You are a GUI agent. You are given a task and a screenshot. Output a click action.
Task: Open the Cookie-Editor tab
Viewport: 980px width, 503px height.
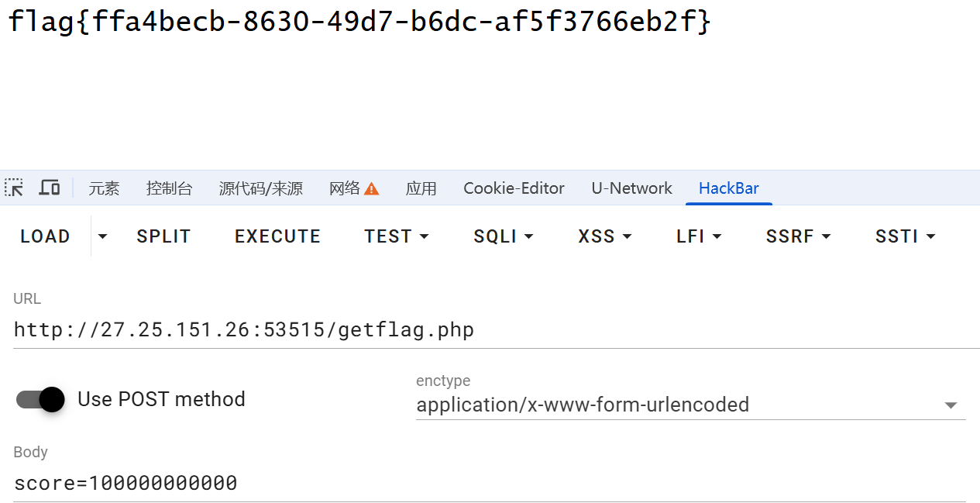514,188
